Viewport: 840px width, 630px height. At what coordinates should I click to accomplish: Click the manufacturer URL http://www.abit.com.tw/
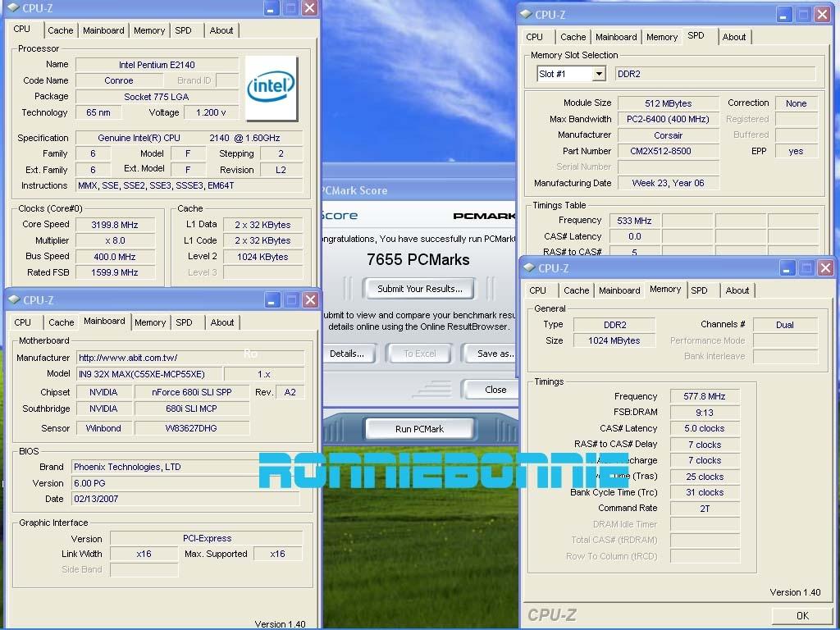tap(190, 358)
